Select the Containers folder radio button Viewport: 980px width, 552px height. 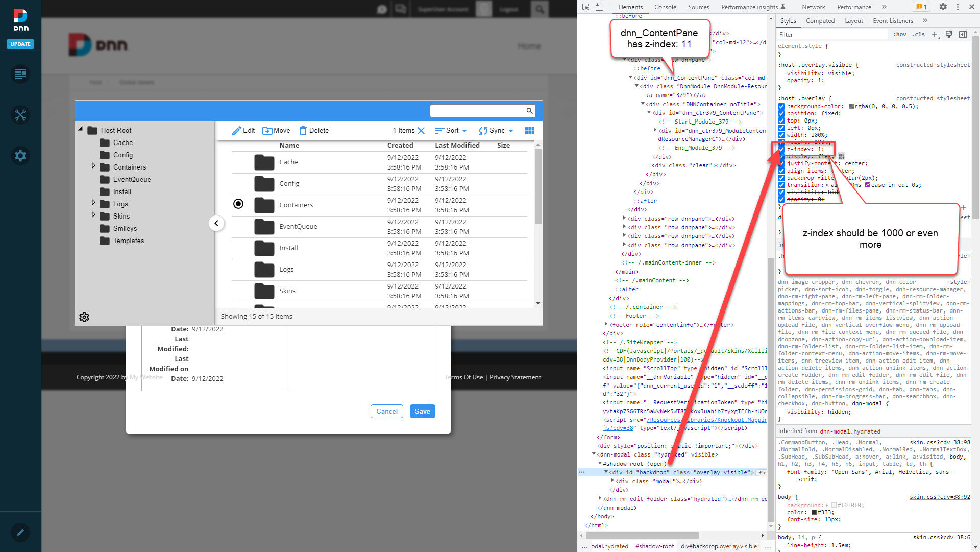(238, 204)
